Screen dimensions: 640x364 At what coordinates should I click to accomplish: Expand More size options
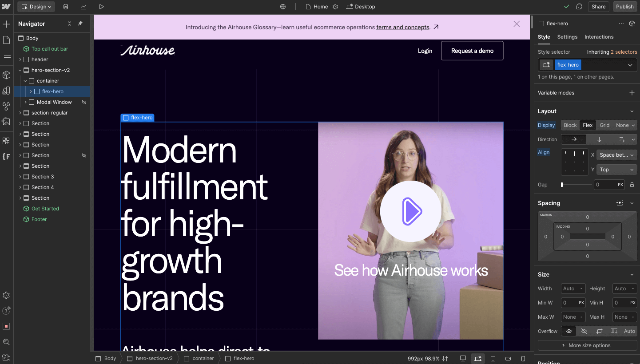pos(587,345)
